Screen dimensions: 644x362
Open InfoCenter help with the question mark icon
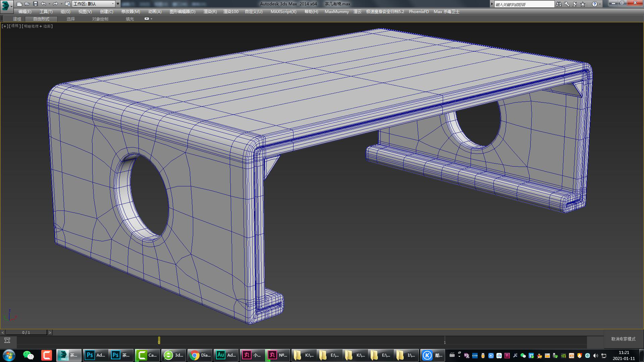pos(594,4)
